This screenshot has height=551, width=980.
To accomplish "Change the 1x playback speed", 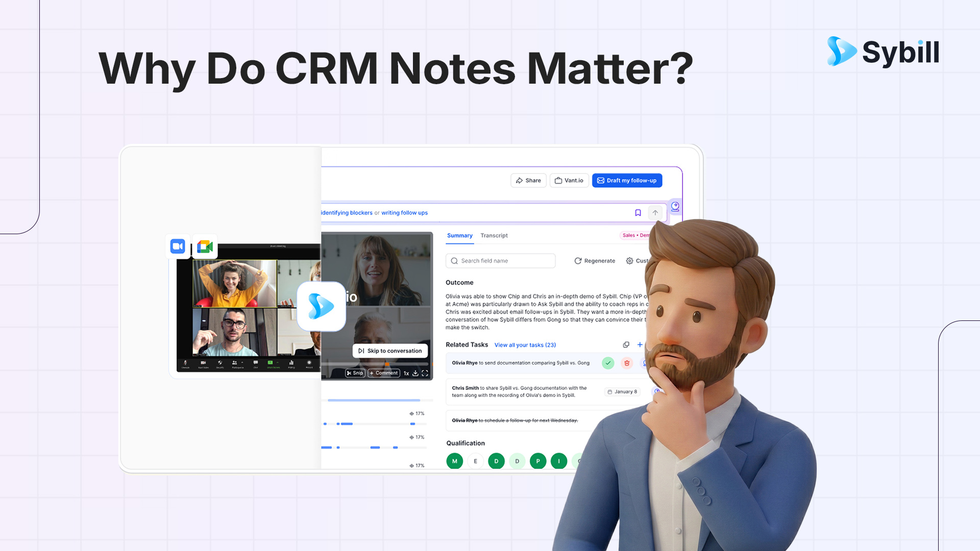I will tap(406, 373).
